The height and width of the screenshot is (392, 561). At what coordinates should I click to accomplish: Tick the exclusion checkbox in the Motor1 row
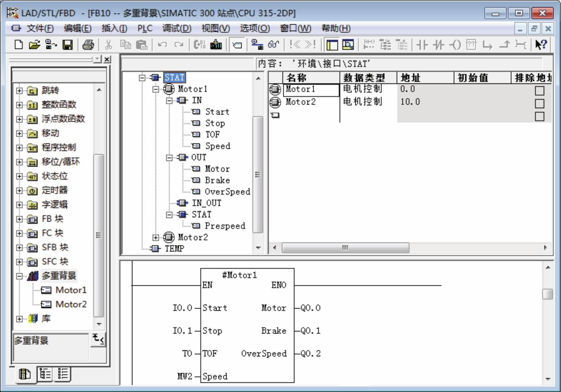click(539, 91)
